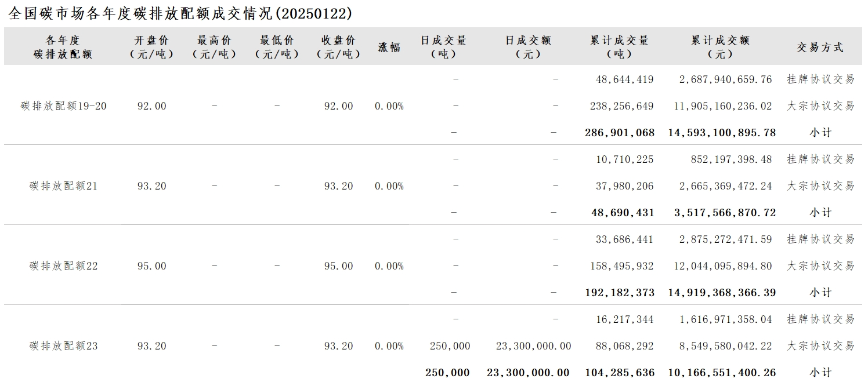The width and height of the screenshot is (868, 386).
Task: Select the bold 23,300,000.00 daily amount subtotal
Action: (x=528, y=373)
